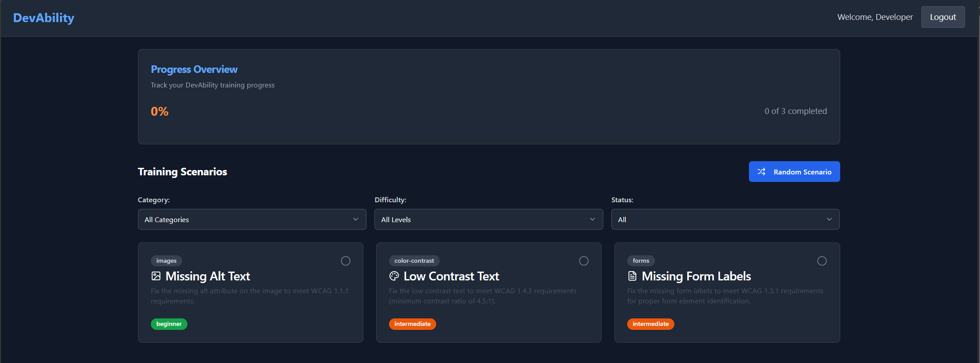Click the Logout button
This screenshot has width=980, height=363.
coord(943,17)
